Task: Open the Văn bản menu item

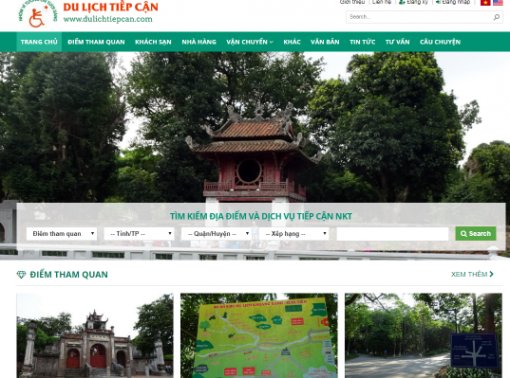Action: coord(325,42)
